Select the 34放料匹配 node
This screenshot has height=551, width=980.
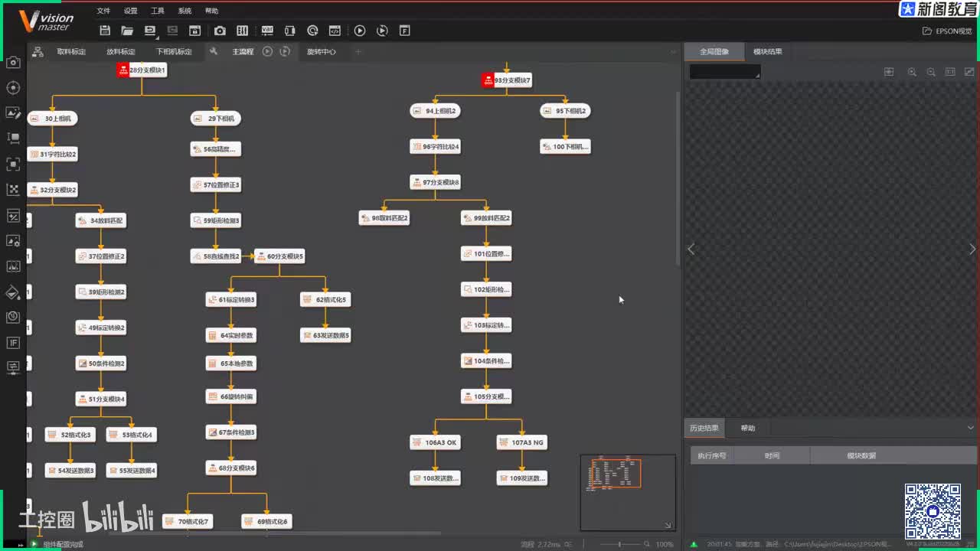[x=101, y=220]
